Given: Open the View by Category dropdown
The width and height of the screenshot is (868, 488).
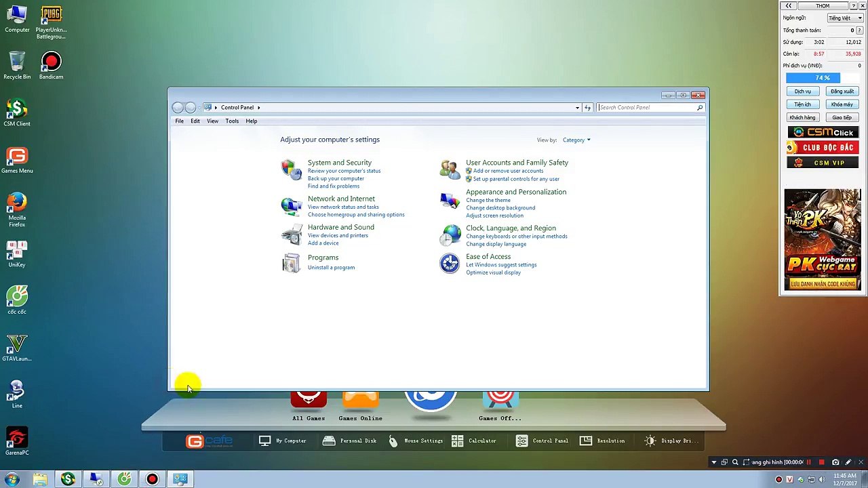Looking at the screenshot, I should [x=576, y=140].
